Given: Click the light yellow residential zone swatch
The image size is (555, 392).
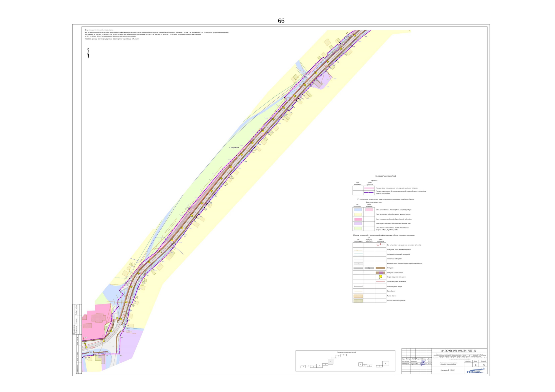Looking at the screenshot, I should (x=358, y=215).
